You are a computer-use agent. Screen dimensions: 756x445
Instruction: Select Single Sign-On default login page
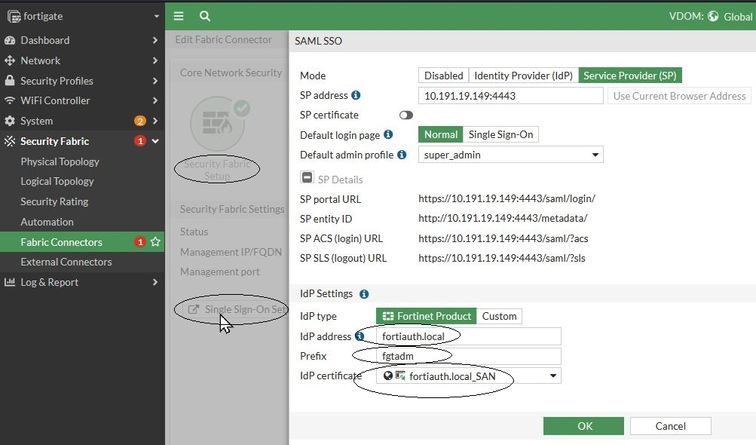coord(501,135)
